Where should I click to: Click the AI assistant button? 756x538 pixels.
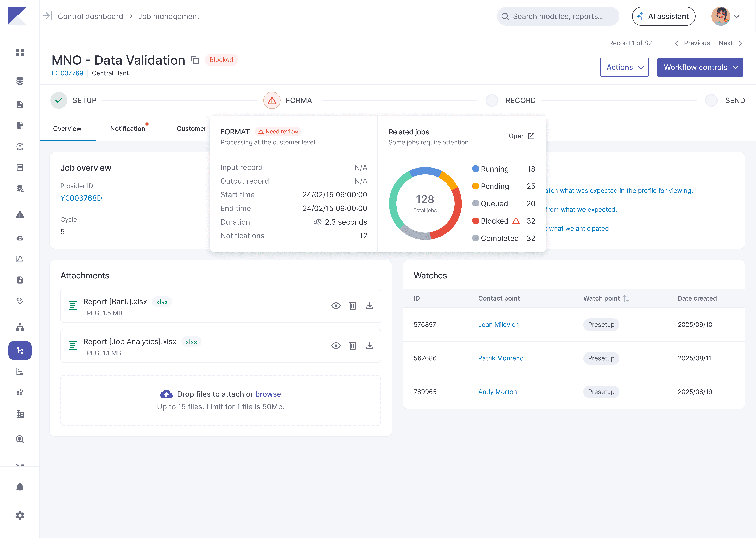pos(664,16)
